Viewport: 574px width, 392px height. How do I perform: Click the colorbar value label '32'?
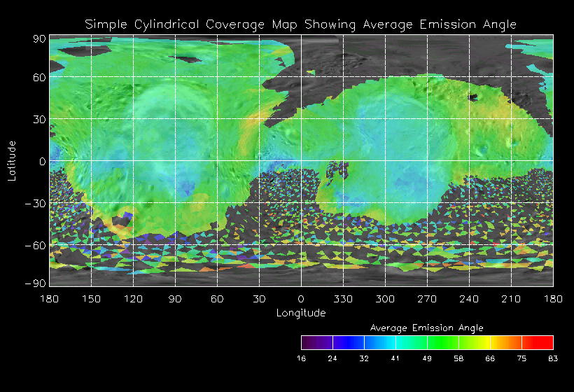click(364, 358)
